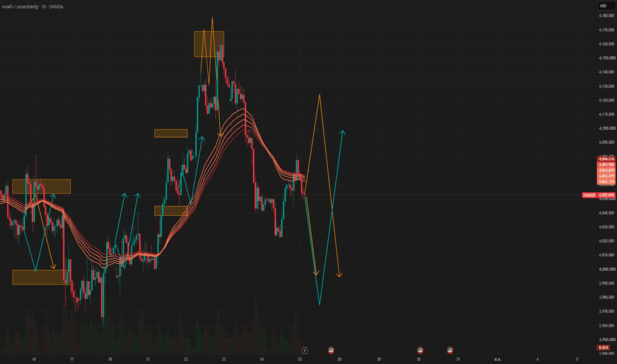Click the lightning bolt event icon
Viewport: 617px width, 364px height.
click(x=305, y=350)
